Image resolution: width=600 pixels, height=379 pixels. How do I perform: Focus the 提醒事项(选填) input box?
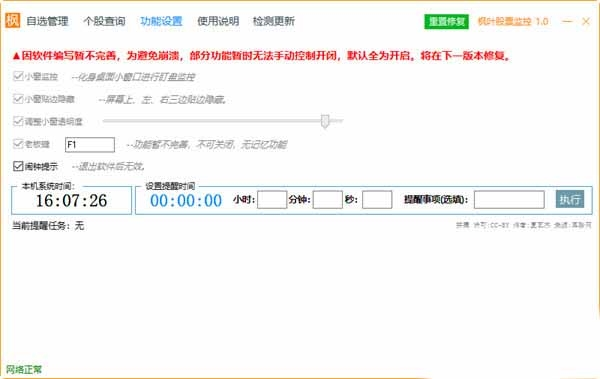[509, 199]
